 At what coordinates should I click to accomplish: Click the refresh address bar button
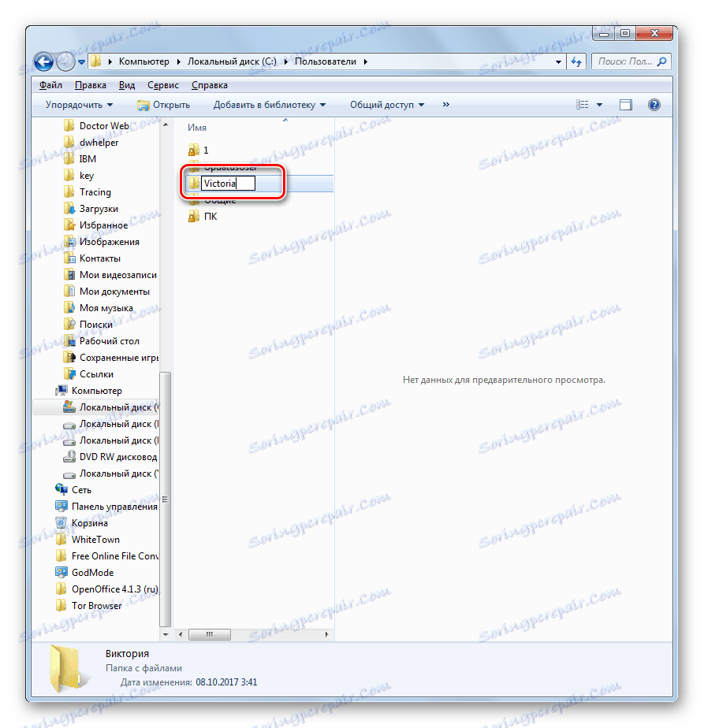point(576,61)
